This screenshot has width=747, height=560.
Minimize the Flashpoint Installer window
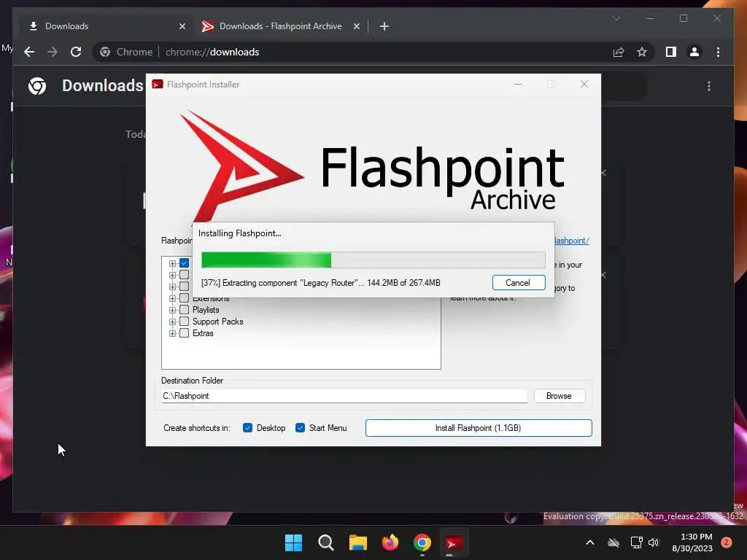[519, 85]
